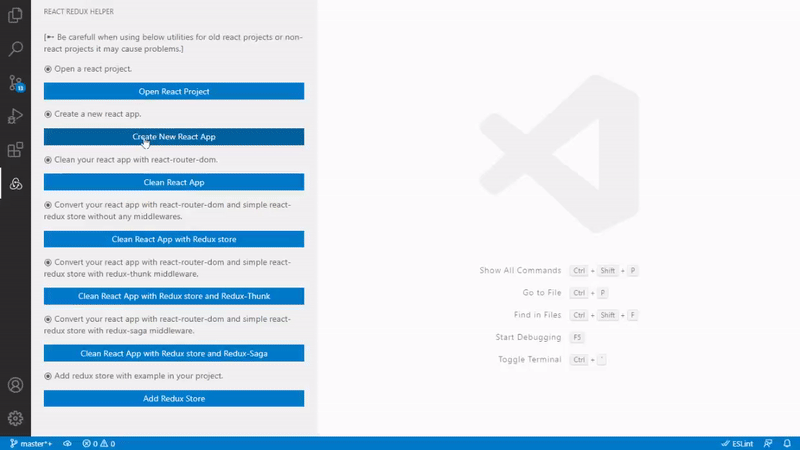Screen dimensions: 800x450
Task: Open the warnings count in status bar
Action: click(x=108, y=443)
